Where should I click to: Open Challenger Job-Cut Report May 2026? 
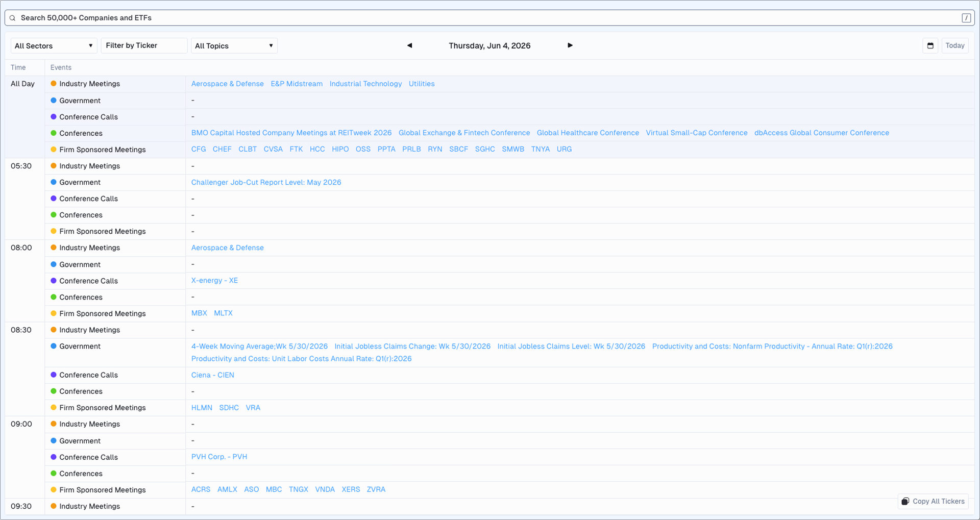click(x=266, y=182)
